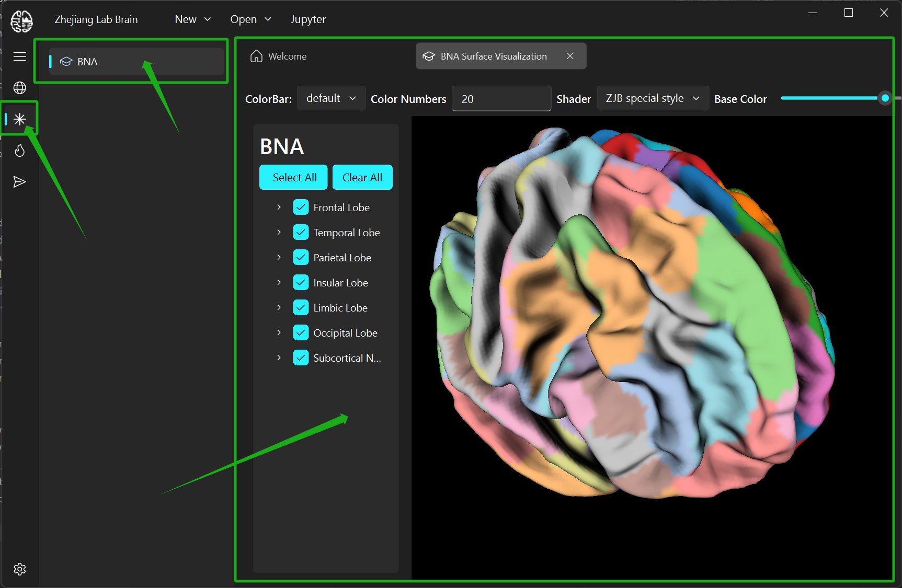
Task: Click the home icon on Welcome tab
Action: (256, 56)
